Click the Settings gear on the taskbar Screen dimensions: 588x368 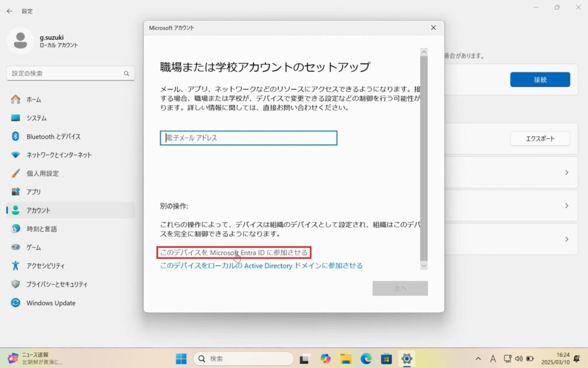pyautogui.click(x=407, y=359)
